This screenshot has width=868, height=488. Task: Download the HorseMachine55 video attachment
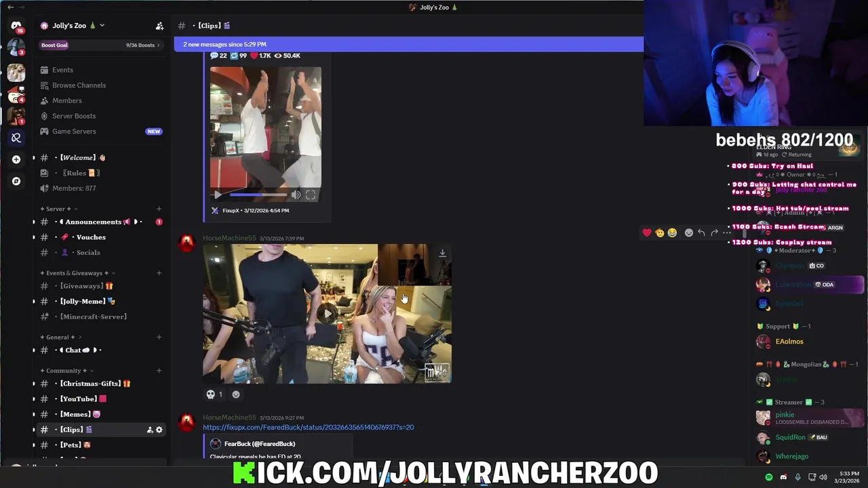[x=442, y=253]
